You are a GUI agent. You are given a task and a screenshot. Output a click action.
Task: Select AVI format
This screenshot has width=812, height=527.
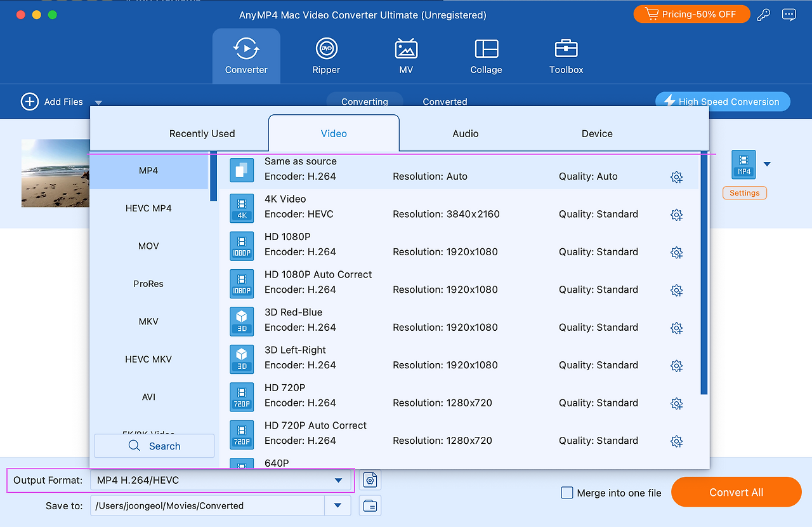pyautogui.click(x=148, y=397)
